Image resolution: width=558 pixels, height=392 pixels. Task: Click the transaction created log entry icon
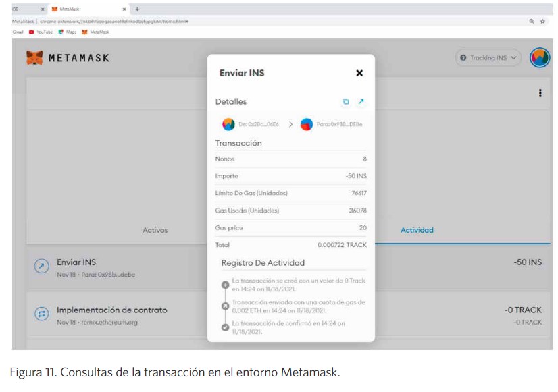(225, 285)
